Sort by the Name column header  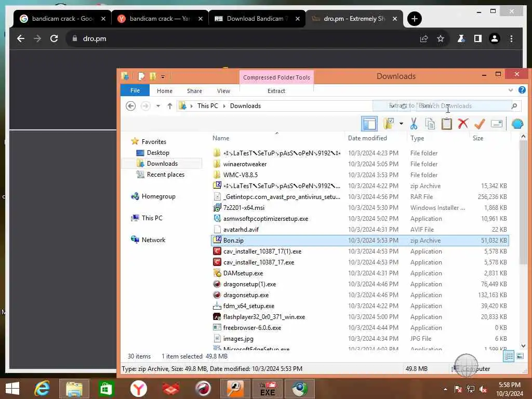221,138
